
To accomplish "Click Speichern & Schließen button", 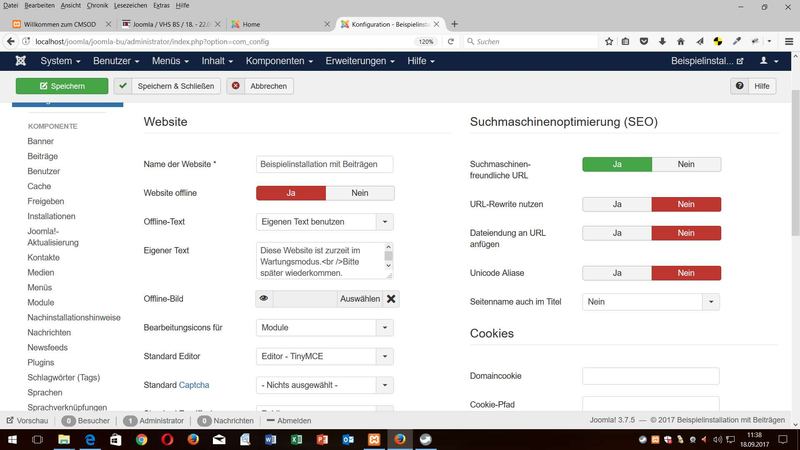I will 167,86.
